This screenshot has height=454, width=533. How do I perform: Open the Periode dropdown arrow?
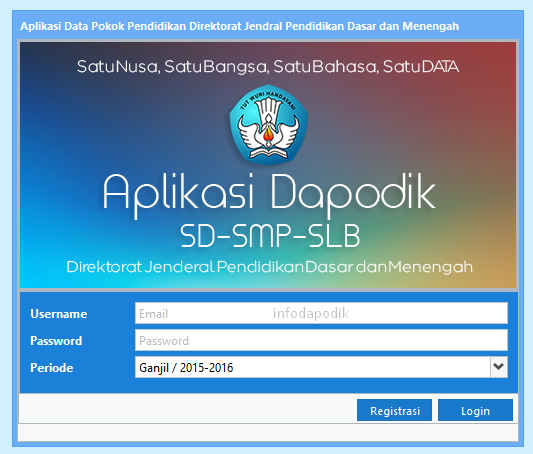pyautogui.click(x=499, y=367)
